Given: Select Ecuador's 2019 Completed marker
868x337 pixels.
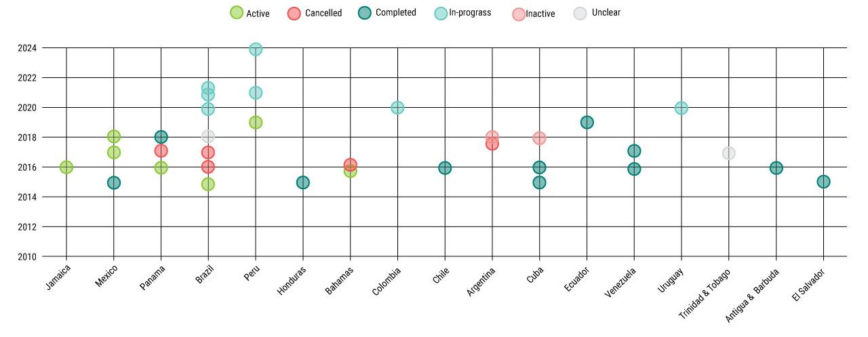Looking at the screenshot, I should 587,123.
